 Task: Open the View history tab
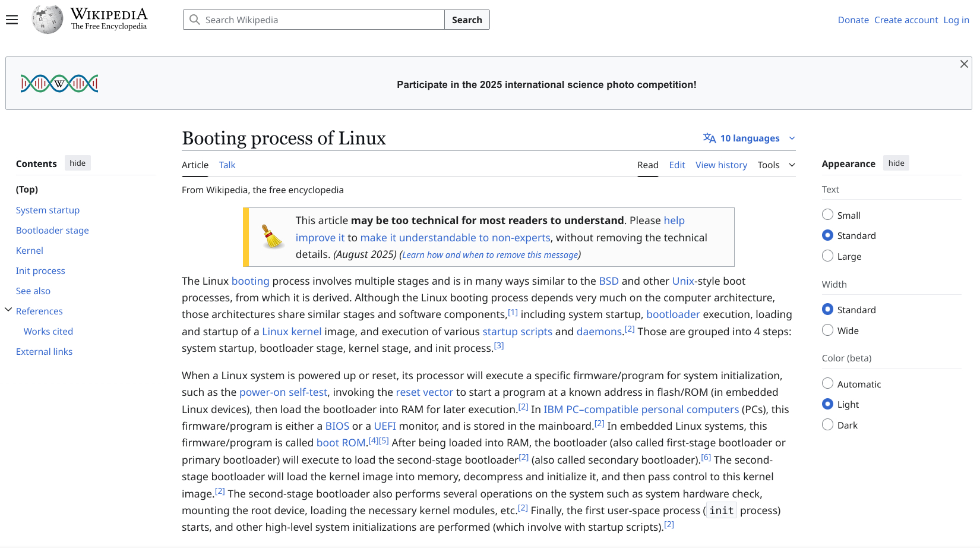721,165
